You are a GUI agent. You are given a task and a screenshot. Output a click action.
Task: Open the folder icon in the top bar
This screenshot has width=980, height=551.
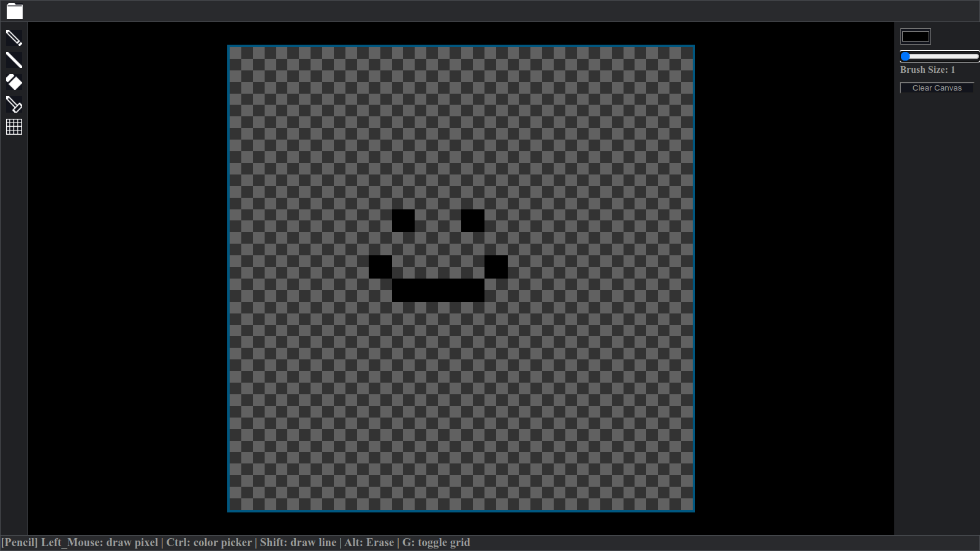[x=14, y=10]
